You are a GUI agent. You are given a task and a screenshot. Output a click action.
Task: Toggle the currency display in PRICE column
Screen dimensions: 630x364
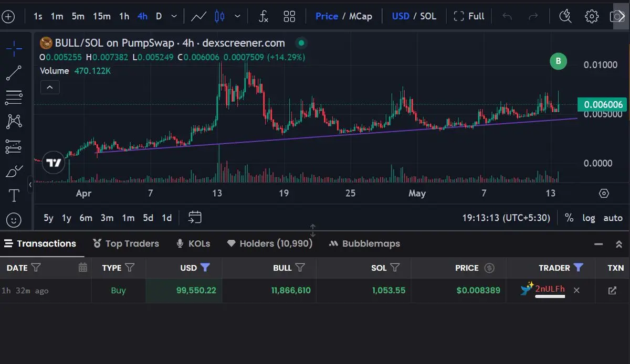click(x=489, y=268)
